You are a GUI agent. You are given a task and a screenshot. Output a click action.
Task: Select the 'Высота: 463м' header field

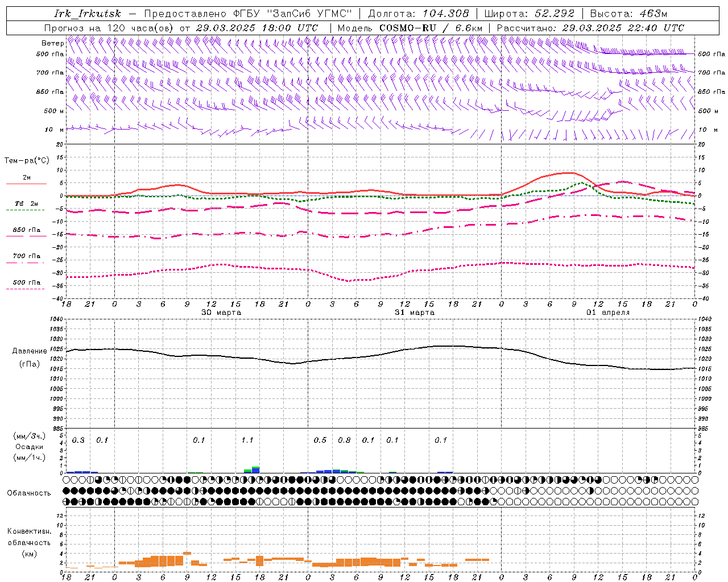pyautogui.click(x=628, y=14)
